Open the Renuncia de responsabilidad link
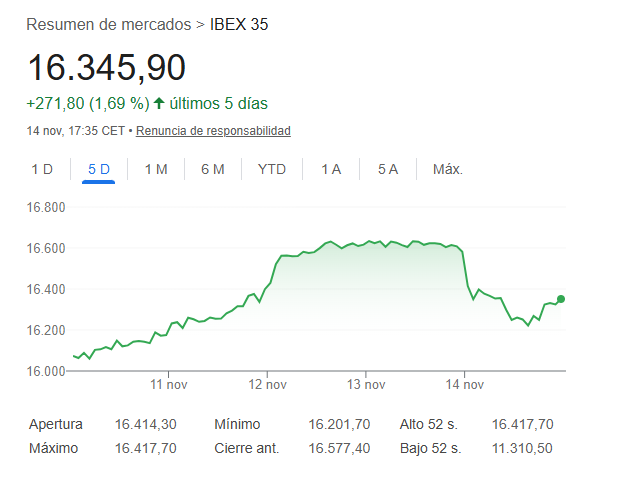 point(213,131)
